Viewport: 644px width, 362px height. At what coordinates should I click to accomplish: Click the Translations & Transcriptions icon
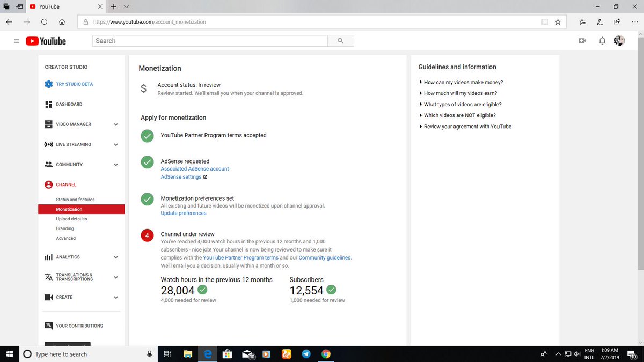[49, 277]
